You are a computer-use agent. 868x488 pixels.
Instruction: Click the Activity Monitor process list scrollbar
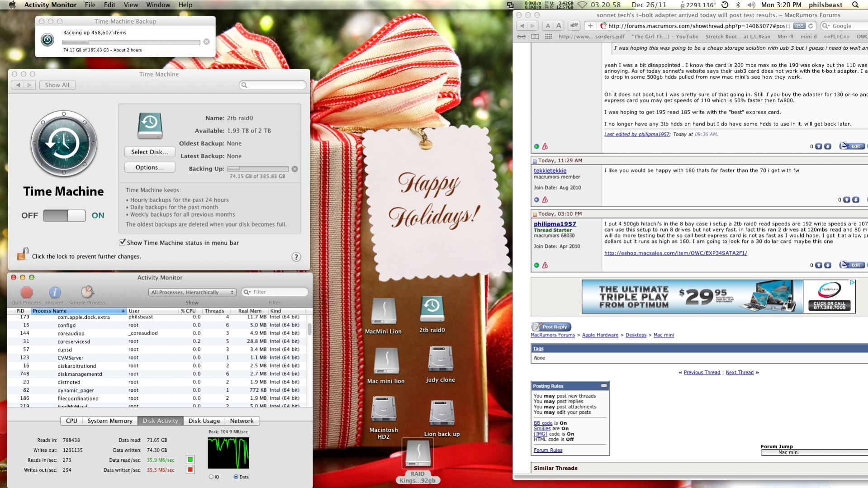pyautogui.click(x=310, y=329)
